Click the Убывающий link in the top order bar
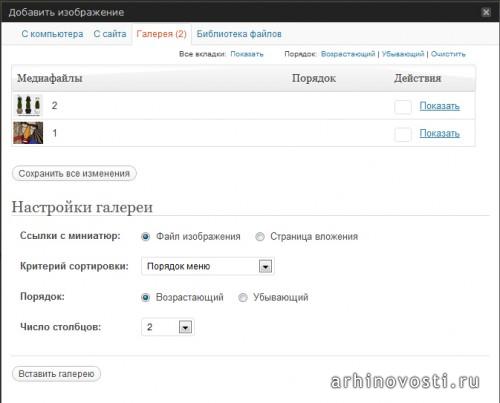 click(x=403, y=54)
